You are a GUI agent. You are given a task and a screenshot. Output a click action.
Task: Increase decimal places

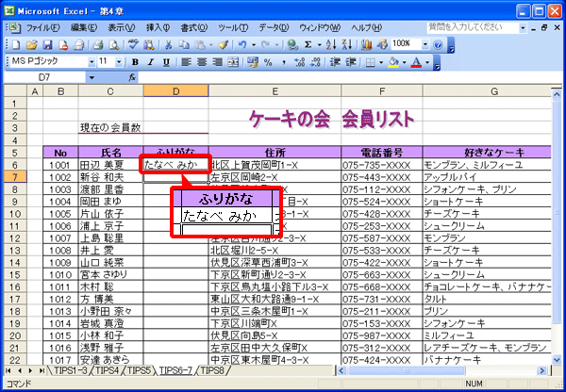point(299,62)
